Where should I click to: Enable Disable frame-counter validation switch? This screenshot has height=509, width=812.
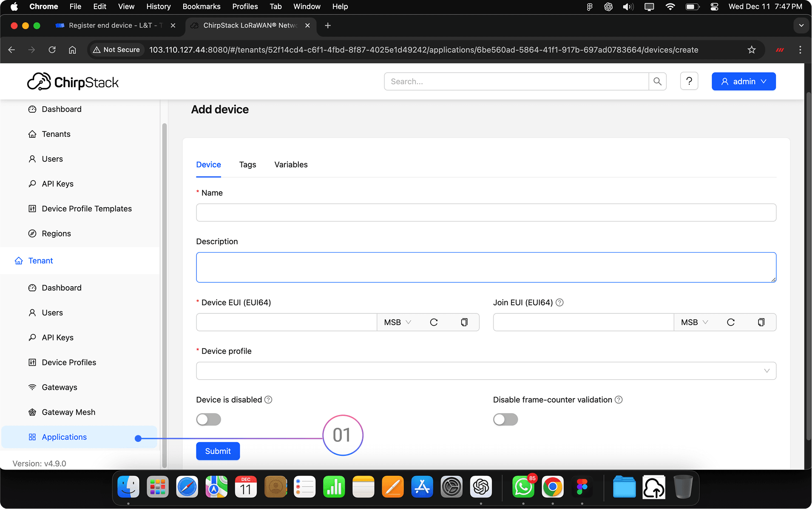click(505, 419)
